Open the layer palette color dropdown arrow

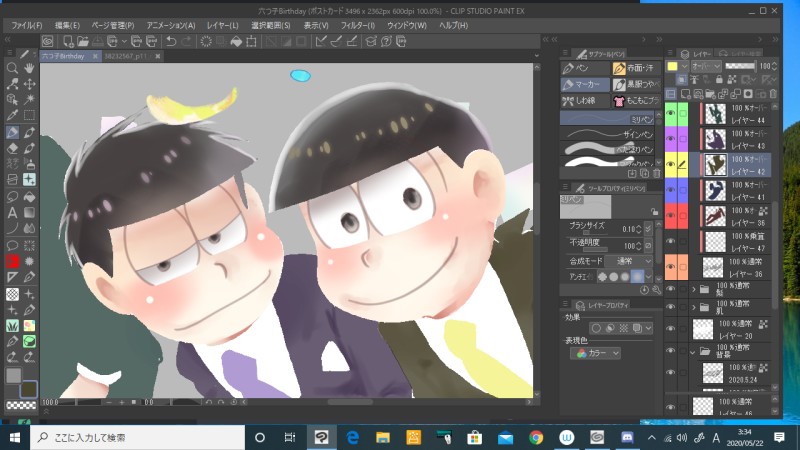coord(684,66)
